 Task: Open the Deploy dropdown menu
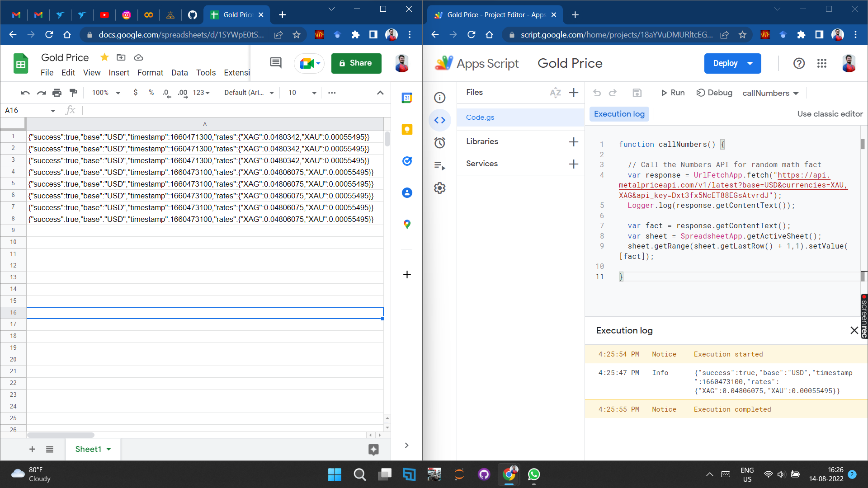pos(750,63)
